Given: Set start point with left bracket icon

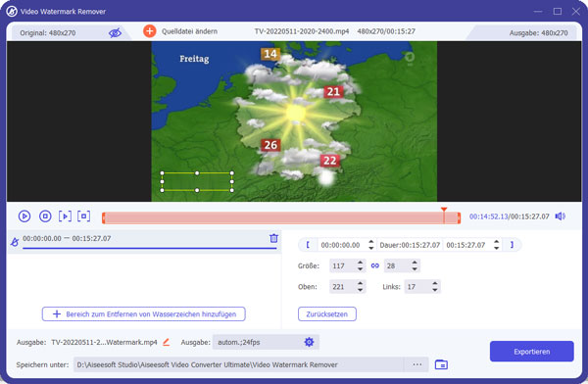Looking at the screenshot, I should [x=308, y=245].
